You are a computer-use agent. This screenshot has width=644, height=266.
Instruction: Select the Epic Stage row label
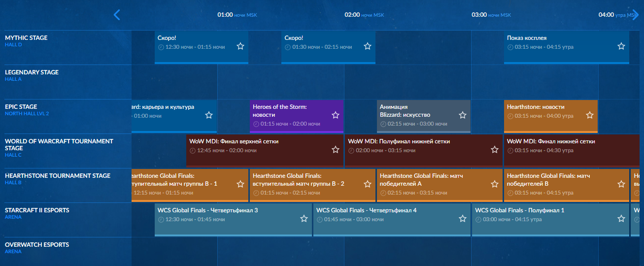[x=21, y=107]
